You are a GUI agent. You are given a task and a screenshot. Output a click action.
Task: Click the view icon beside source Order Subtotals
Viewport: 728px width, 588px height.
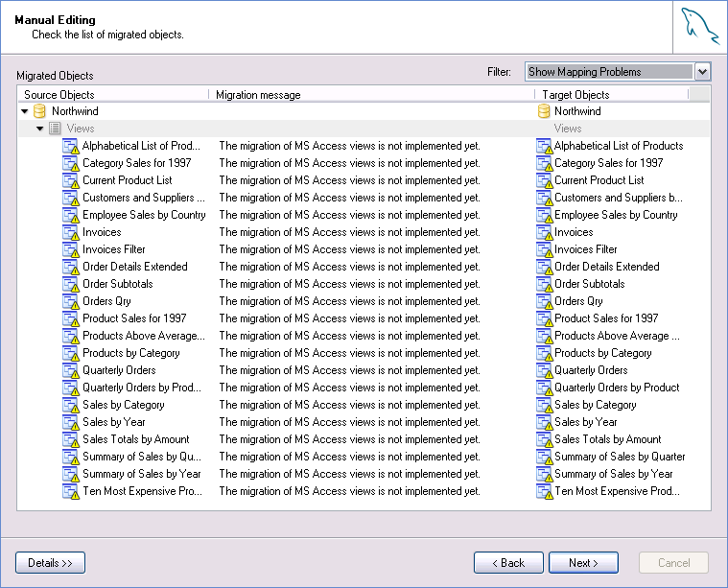tap(71, 284)
